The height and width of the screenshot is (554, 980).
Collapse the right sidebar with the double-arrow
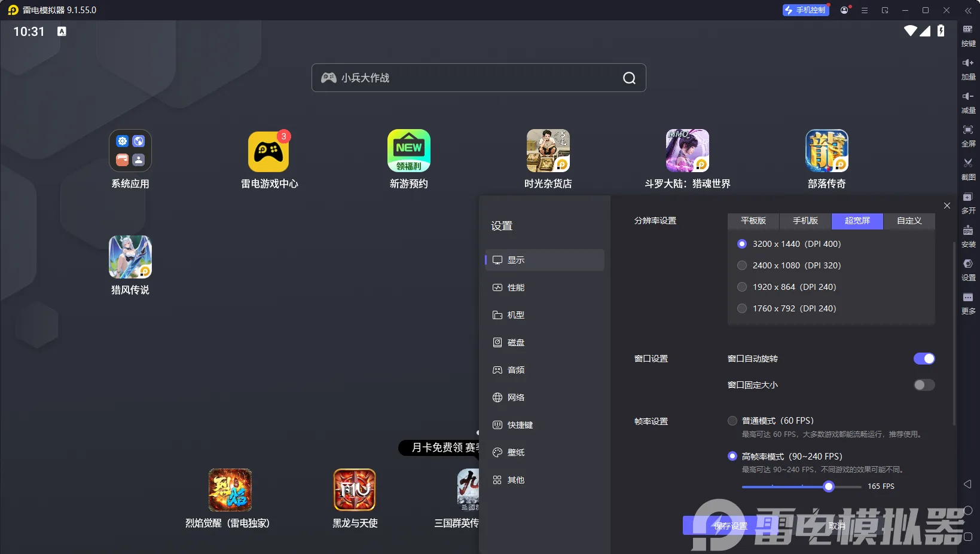tap(968, 10)
